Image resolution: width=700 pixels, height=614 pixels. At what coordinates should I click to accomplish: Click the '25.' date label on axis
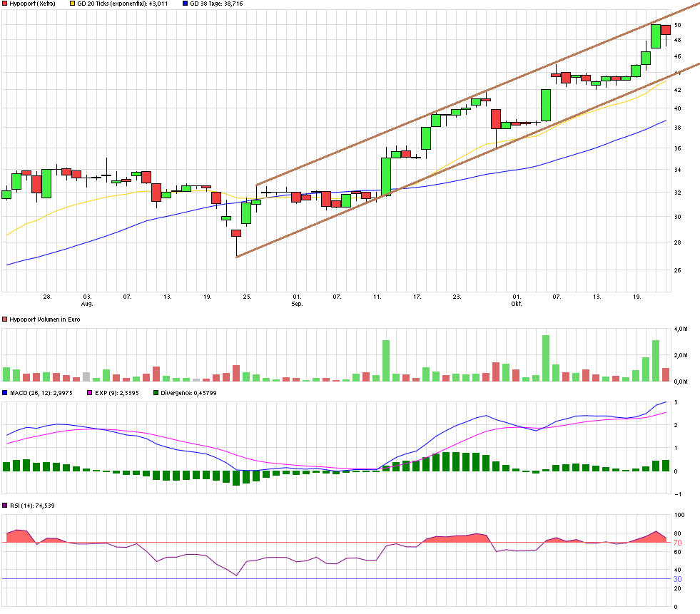(247, 297)
